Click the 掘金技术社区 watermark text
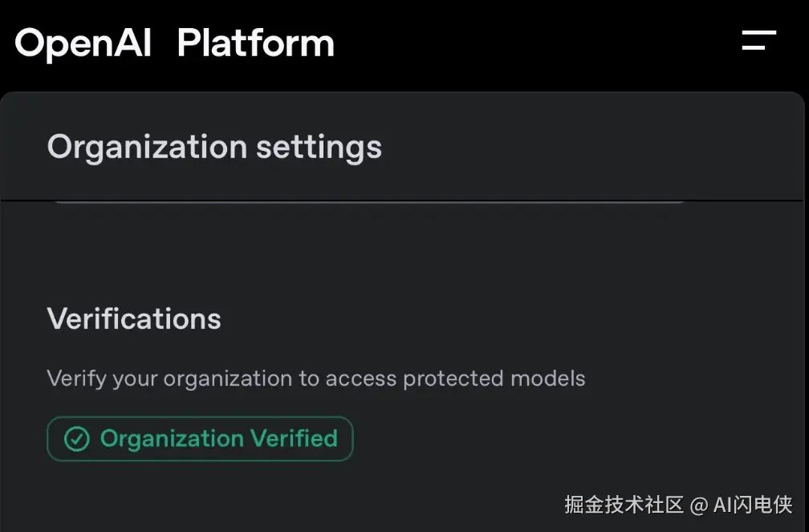The height and width of the screenshot is (532, 809). 624,505
